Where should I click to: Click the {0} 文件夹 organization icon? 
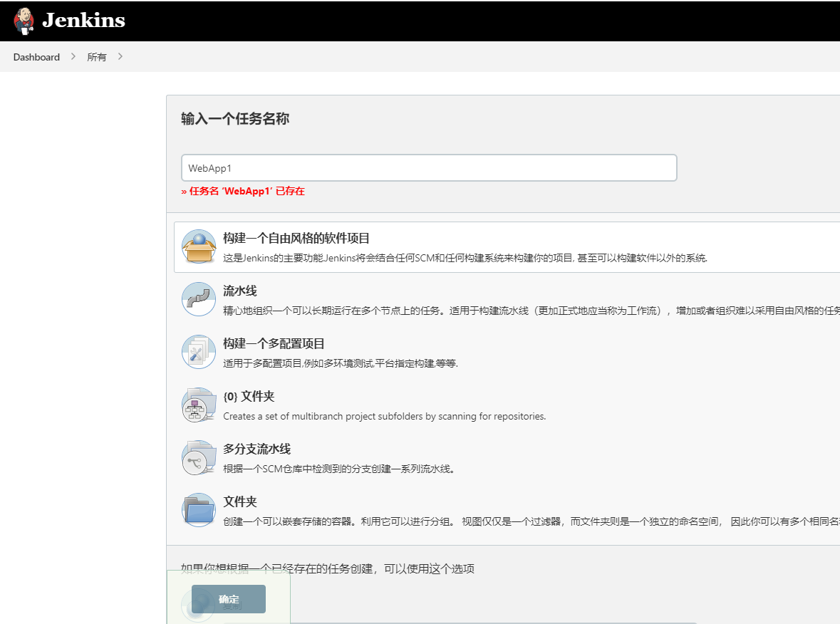coord(199,405)
